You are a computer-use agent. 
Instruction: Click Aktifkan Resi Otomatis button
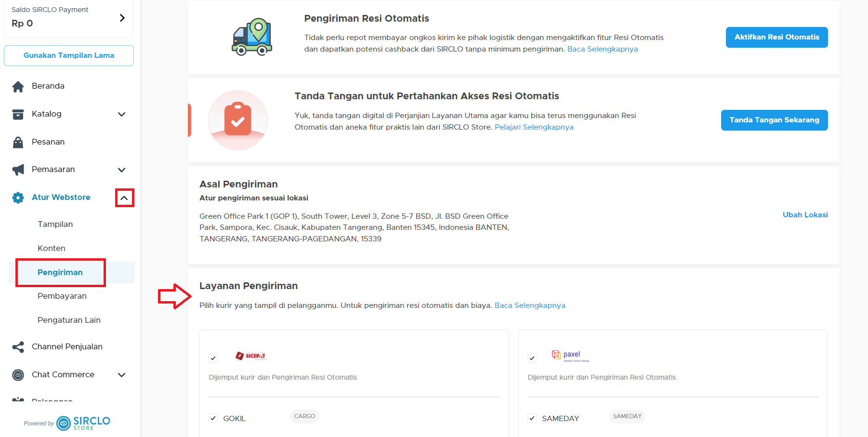point(776,37)
